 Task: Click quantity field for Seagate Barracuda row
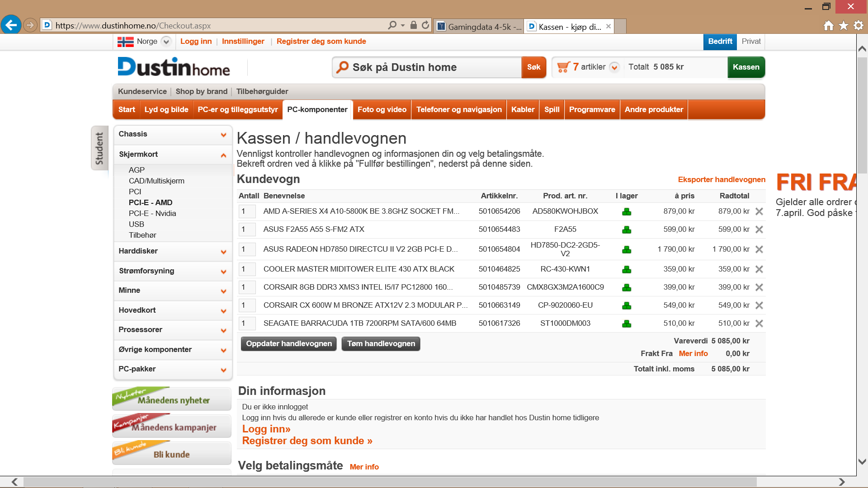pos(247,324)
